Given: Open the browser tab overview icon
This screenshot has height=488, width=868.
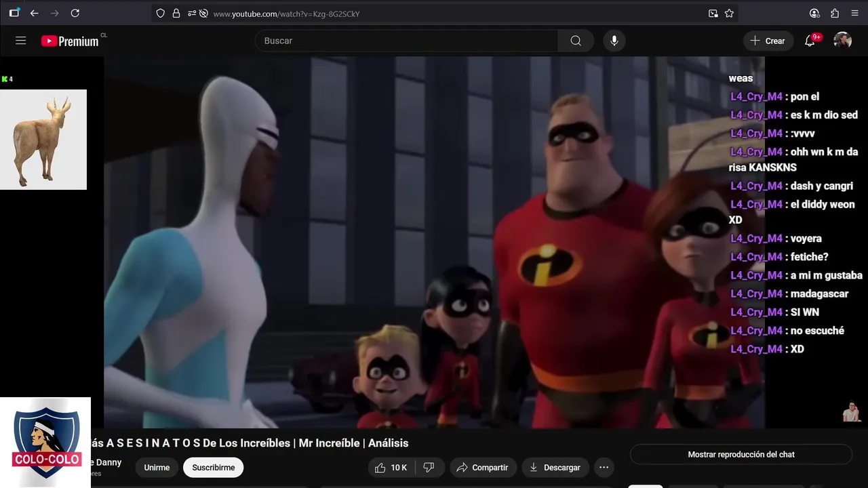Looking at the screenshot, I should tap(14, 13).
